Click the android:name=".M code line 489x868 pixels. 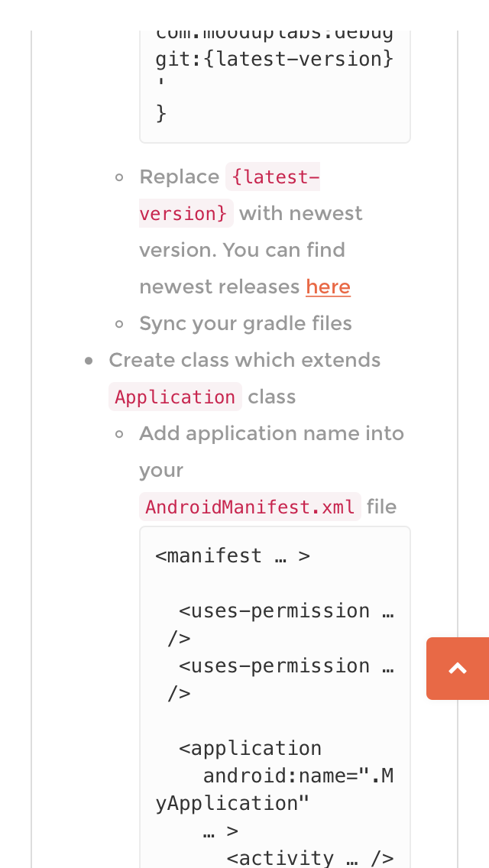[298, 776]
